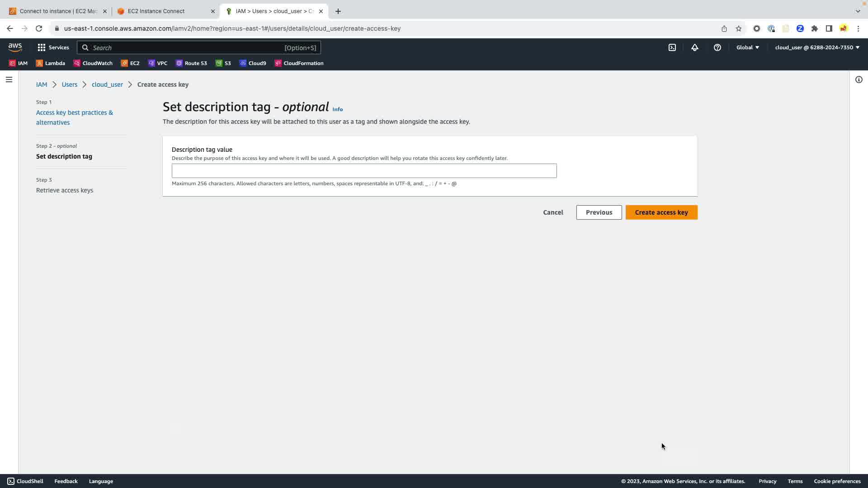Bookmark page with star icon
Screen dimensions: 868x488
739,28
